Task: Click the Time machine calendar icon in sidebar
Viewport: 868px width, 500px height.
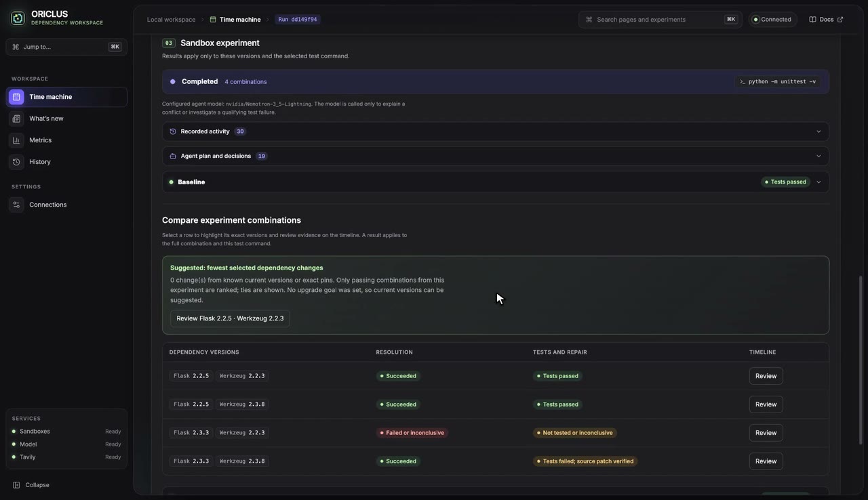Action: click(16, 97)
